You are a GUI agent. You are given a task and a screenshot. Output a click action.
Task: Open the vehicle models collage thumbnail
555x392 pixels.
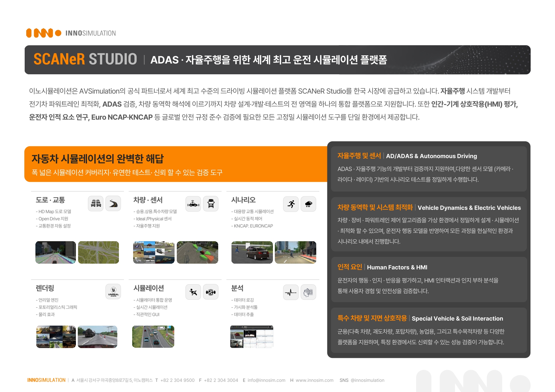[x=154, y=252]
